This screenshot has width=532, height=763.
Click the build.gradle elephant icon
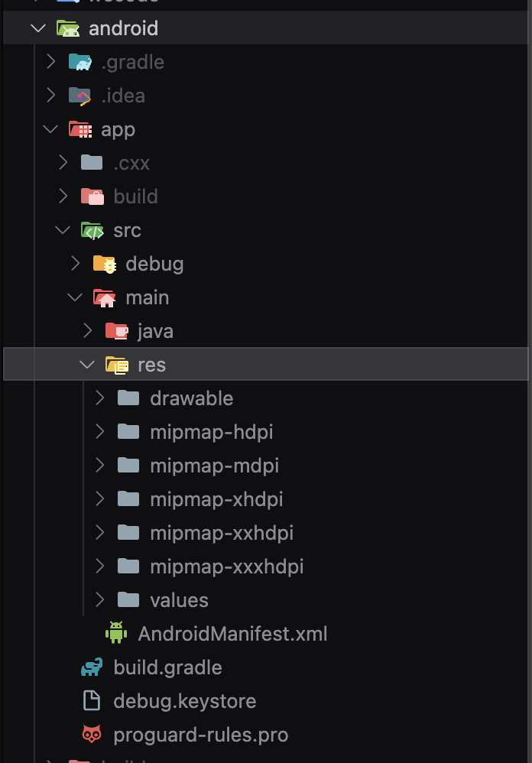coord(92,667)
